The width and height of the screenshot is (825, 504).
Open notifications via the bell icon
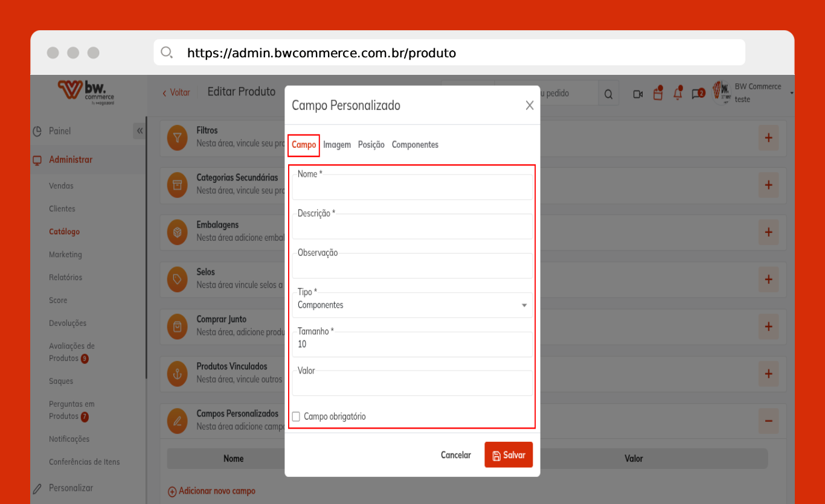pyautogui.click(x=678, y=94)
